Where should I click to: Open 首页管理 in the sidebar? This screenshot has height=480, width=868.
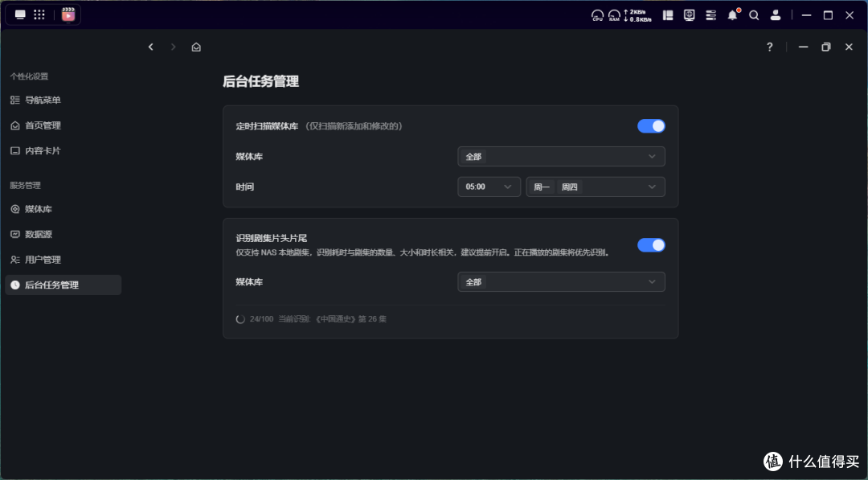click(x=63, y=125)
